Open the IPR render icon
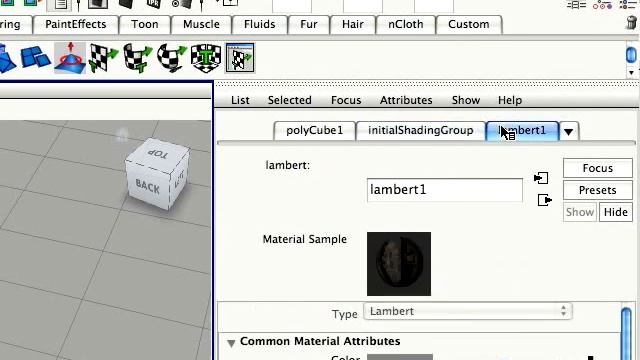The width and height of the screenshot is (640, 360). pyautogui.click(x=153, y=4)
